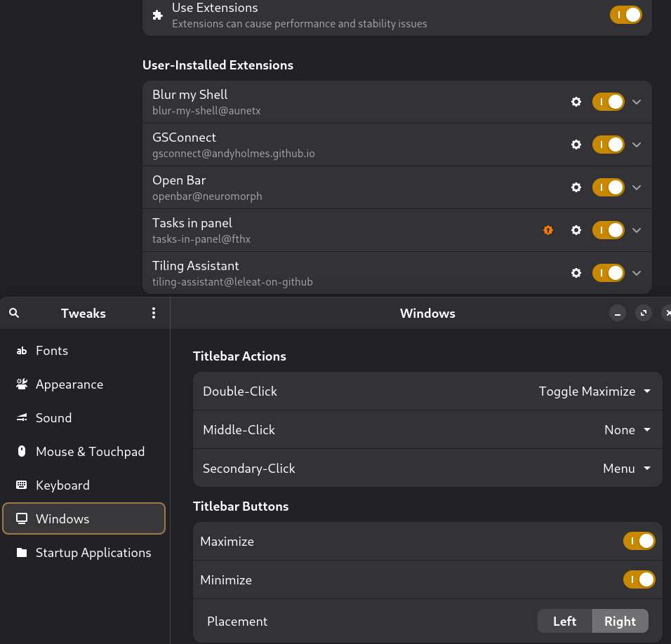Choose Right titlebar button placement
Screen dimensions: 671x644
pyautogui.click(x=620, y=621)
